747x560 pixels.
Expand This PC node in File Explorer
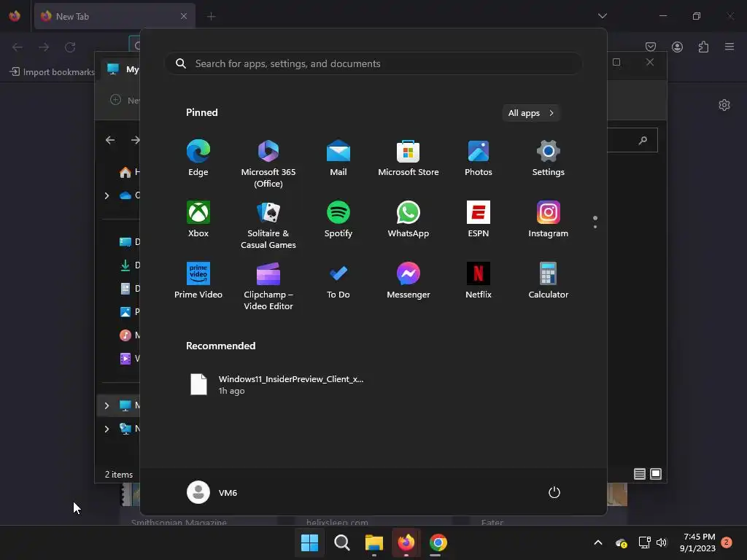click(x=107, y=405)
